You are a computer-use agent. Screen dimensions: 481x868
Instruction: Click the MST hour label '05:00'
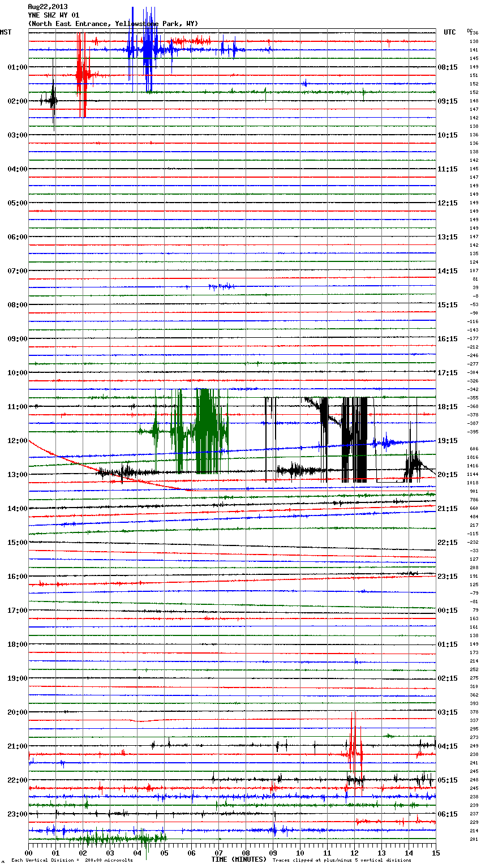(x=18, y=203)
